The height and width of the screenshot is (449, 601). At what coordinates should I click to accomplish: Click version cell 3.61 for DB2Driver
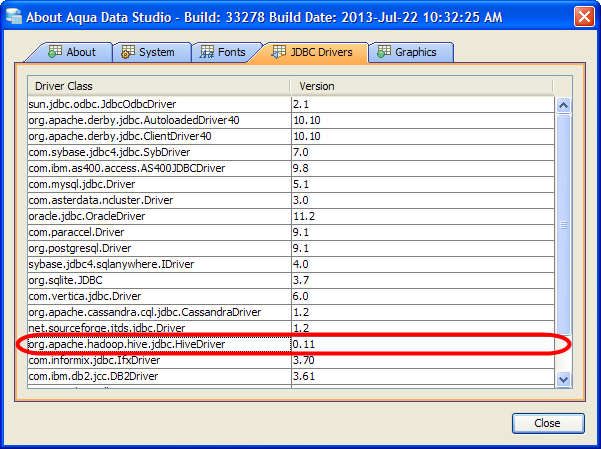pyautogui.click(x=423, y=377)
